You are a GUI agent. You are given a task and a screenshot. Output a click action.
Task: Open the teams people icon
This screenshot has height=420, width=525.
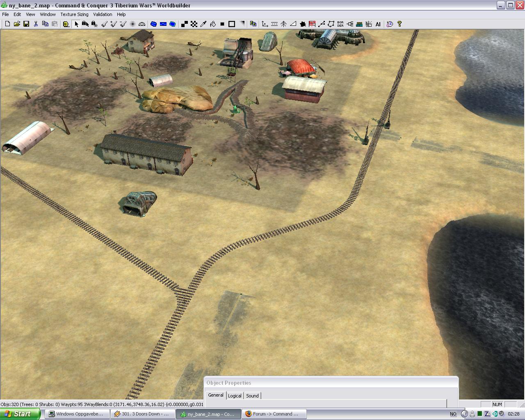359,24
